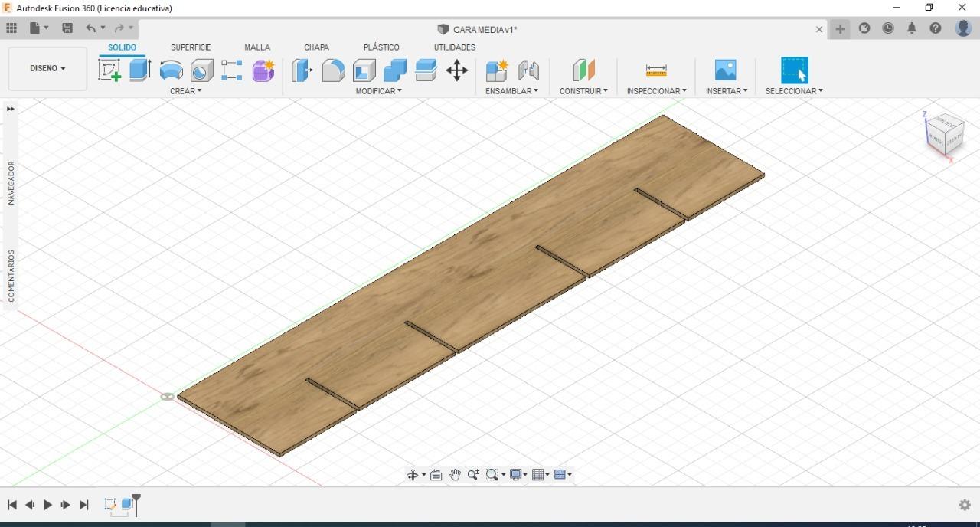
Task: Select the Press Pull tool
Action: (x=302, y=70)
